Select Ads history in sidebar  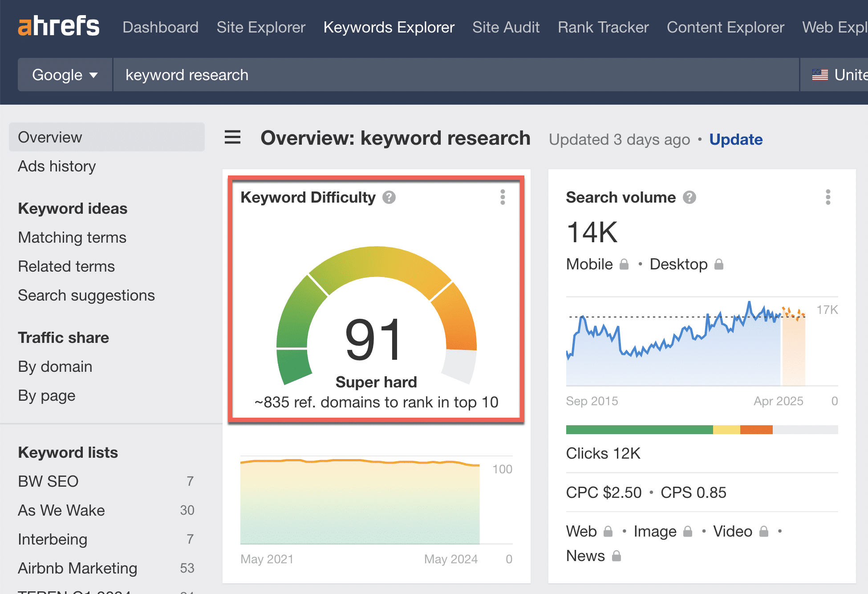(57, 166)
